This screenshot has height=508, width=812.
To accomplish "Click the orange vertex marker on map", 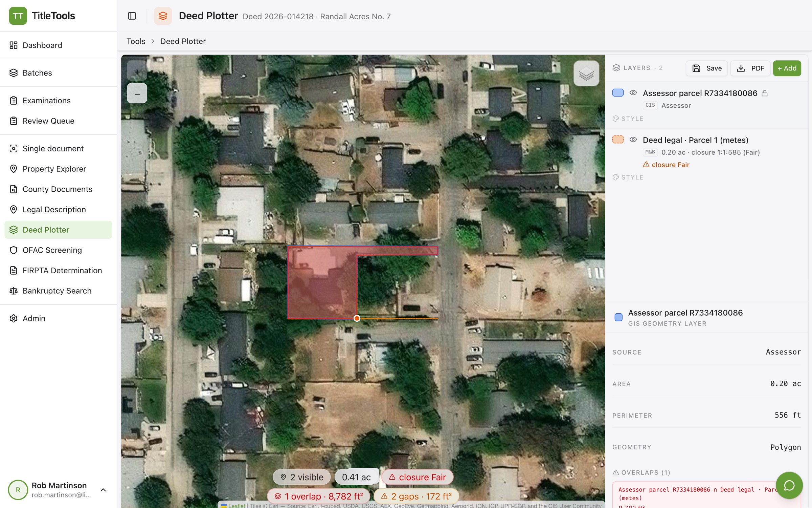I will point(357,318).
